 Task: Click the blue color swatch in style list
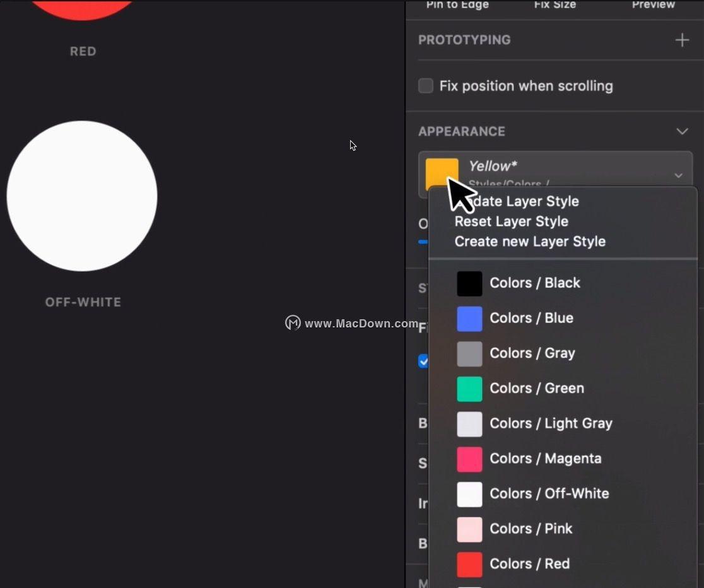point(469,319)
